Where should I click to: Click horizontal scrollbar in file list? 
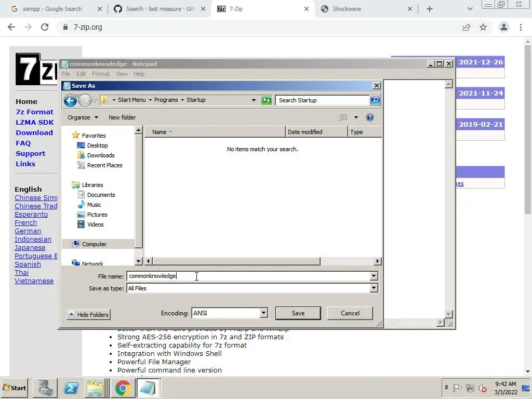click(236, 261)
